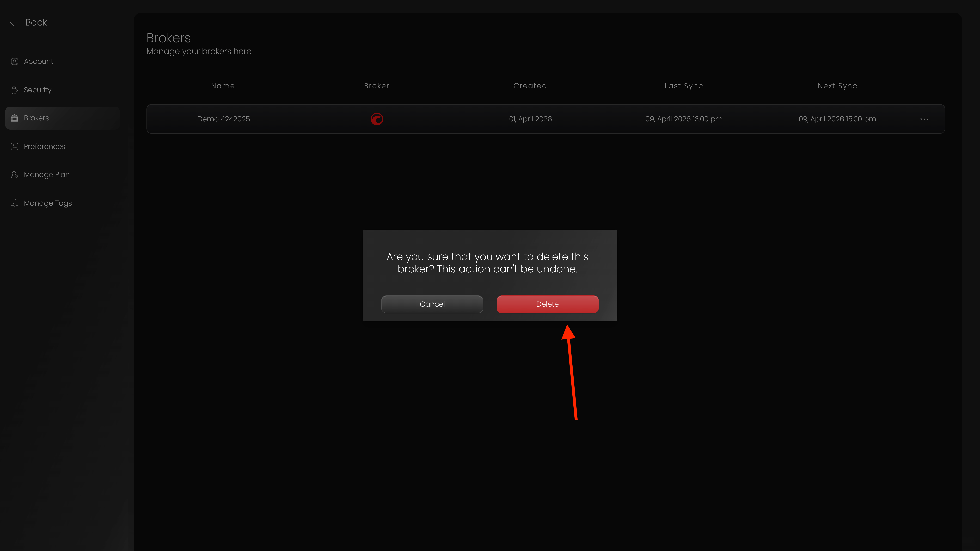This screenshot has width=980, height=551.
Task: Click the Next Sync column header
Action: point(837,86)
